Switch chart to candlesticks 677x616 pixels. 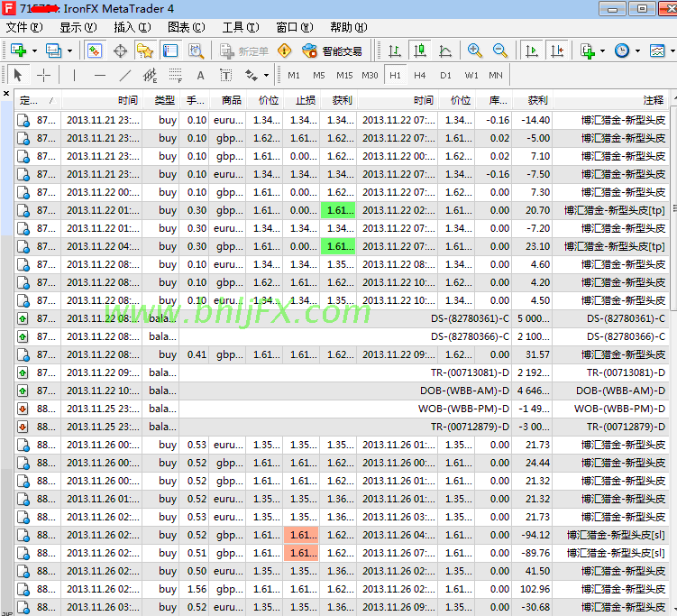[420, 51]
